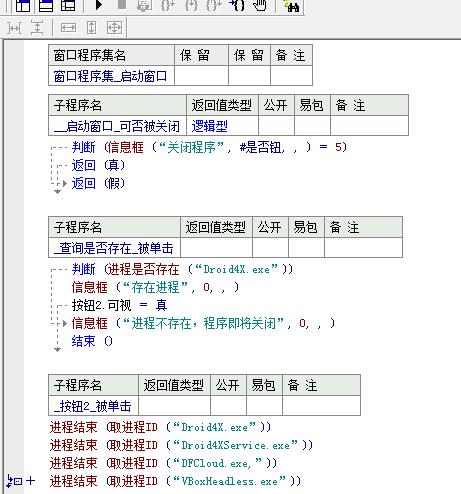Click the plus sign beside the last code line

click(30, 481)
